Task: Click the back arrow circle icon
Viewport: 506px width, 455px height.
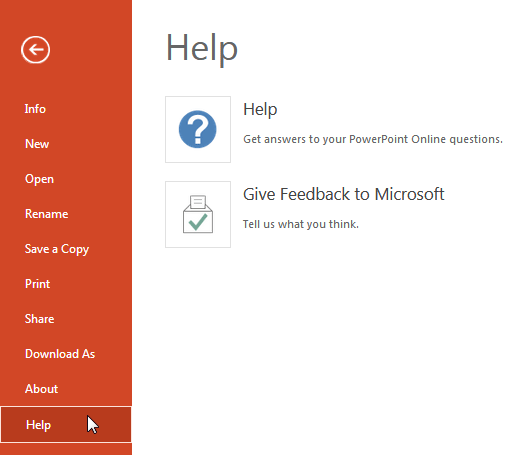Action: pyautogui.click(x=36, y=50)
